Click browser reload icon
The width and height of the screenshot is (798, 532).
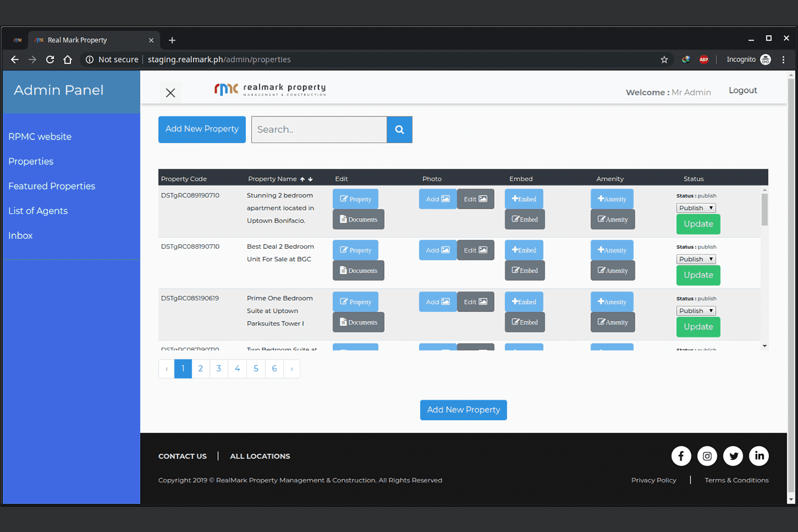click(50, 59)
